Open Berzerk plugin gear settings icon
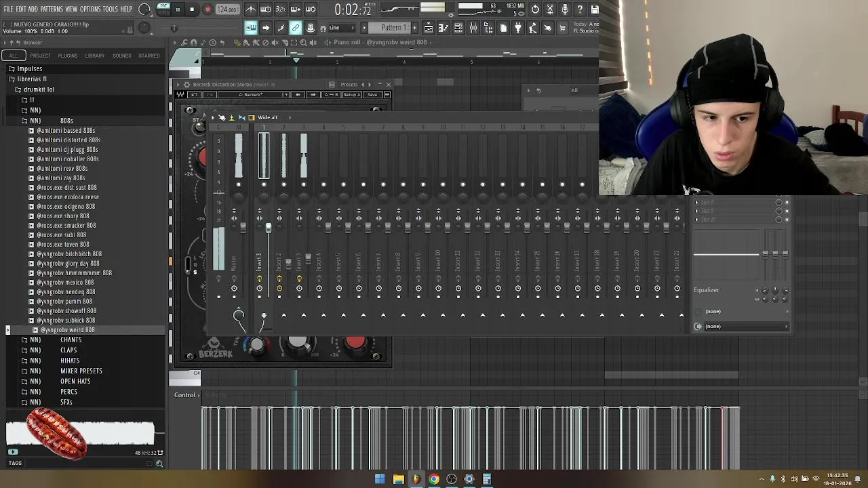 (187, 85)
